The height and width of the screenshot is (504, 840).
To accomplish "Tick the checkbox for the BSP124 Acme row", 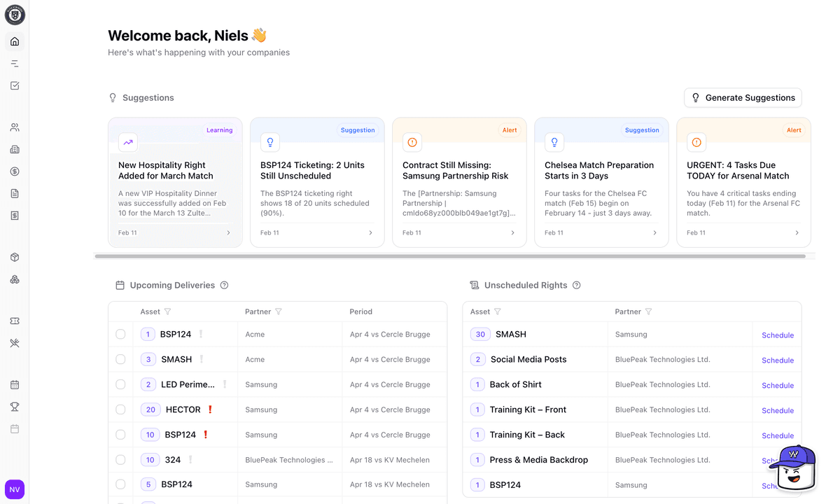I will coord(120,335).
